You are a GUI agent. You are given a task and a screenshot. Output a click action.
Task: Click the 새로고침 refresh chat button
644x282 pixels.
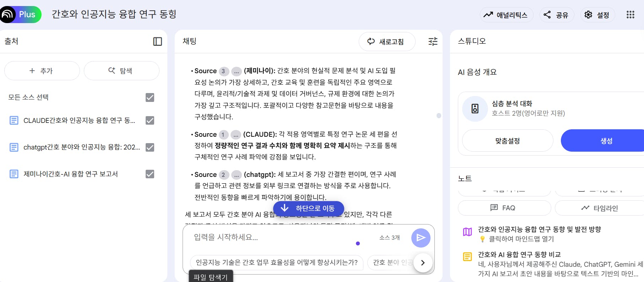(387, 42)
